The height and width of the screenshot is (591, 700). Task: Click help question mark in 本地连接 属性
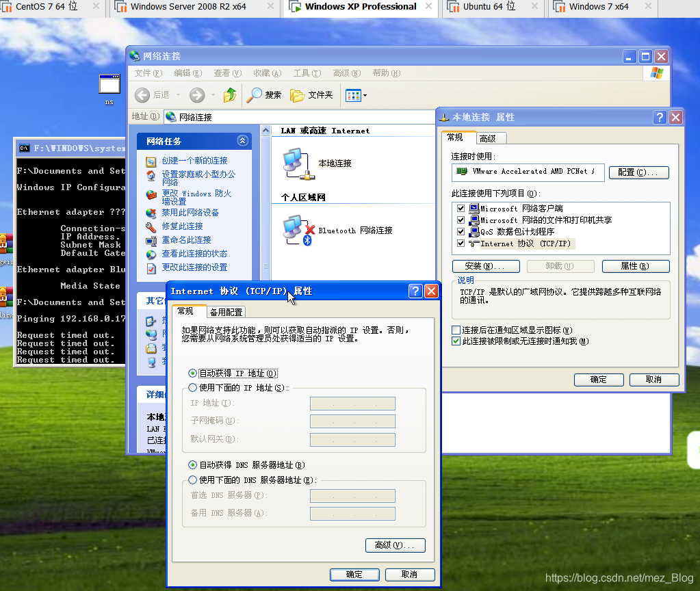(660, 118)
